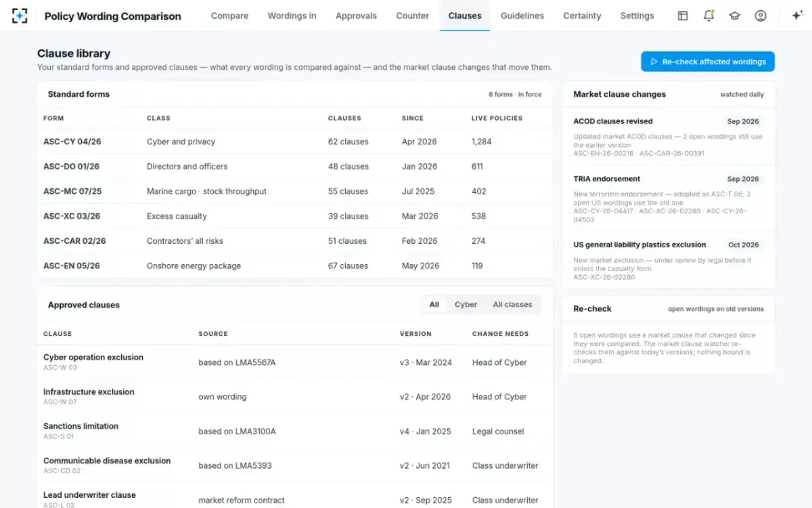Screen dimensions: 812x508
Task: Click the 62 clauses cell
Action: point(348,142)
